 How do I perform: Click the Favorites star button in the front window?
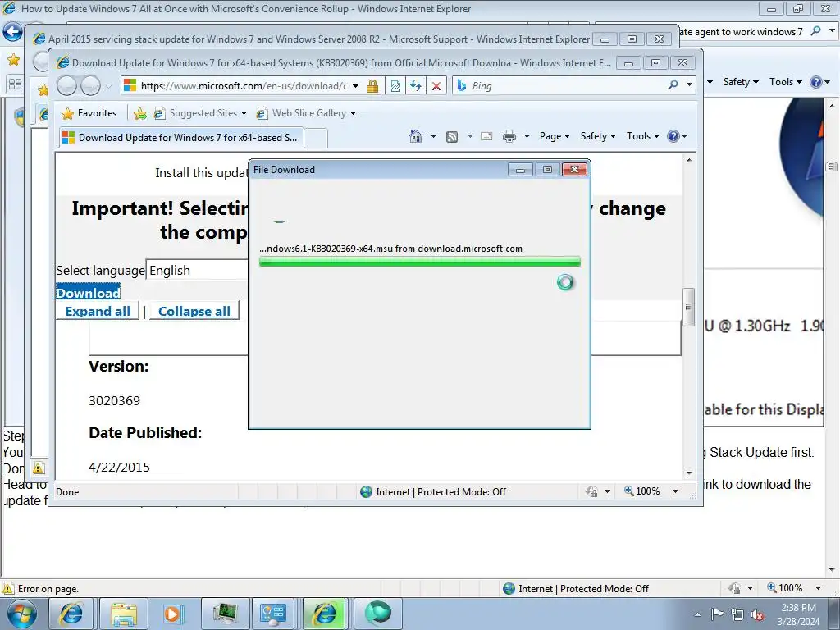(89, 113)
